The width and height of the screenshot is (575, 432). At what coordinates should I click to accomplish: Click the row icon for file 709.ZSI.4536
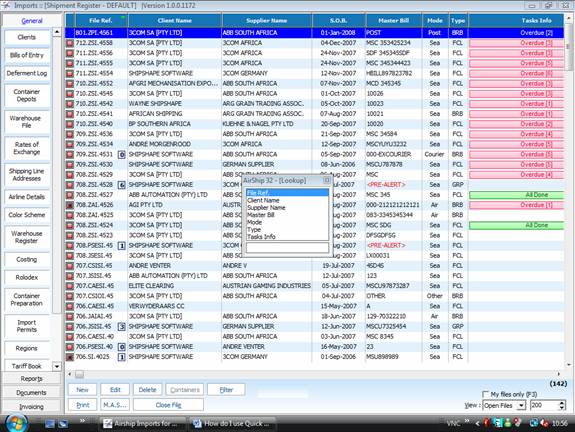pos(70,134)
